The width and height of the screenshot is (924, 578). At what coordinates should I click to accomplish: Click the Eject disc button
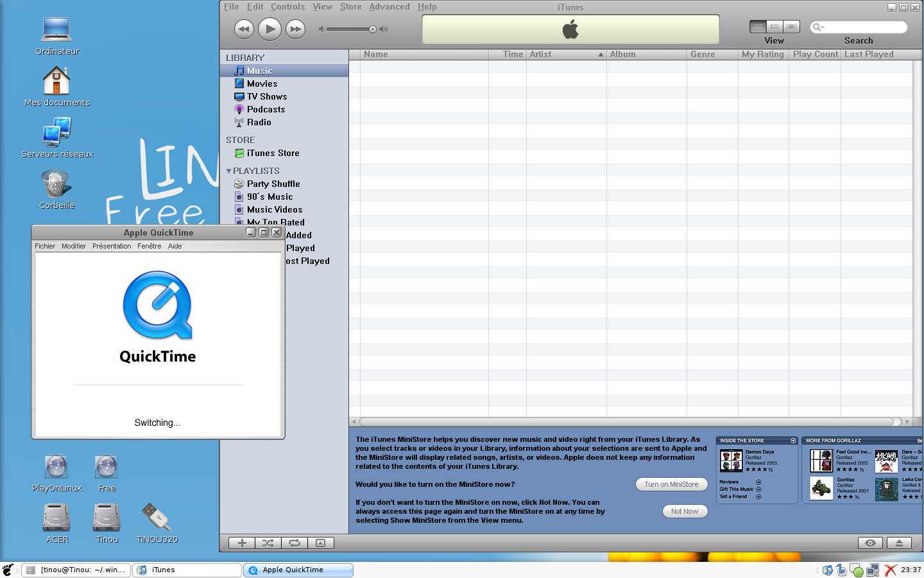[899, 543]
